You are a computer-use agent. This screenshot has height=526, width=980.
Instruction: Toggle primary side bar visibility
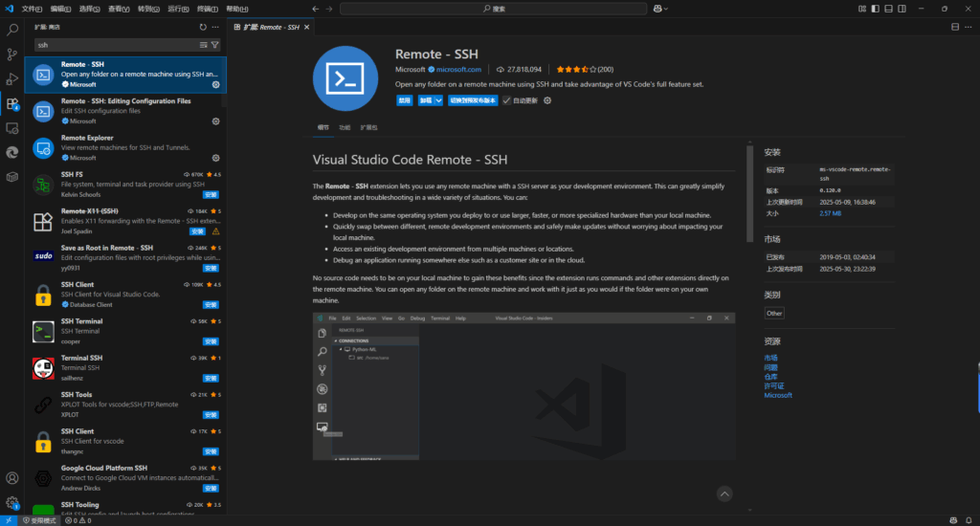[x=875, y=9]
